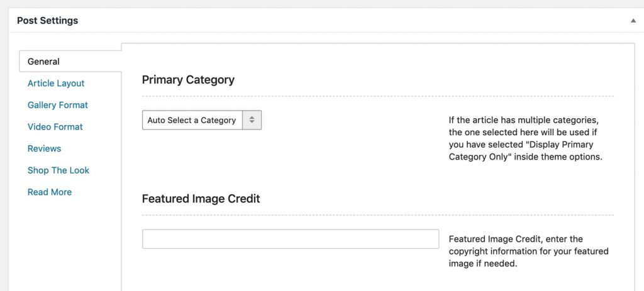644x291 pixels.
Task: Open the Video Format tab
Action: [55, 127]
